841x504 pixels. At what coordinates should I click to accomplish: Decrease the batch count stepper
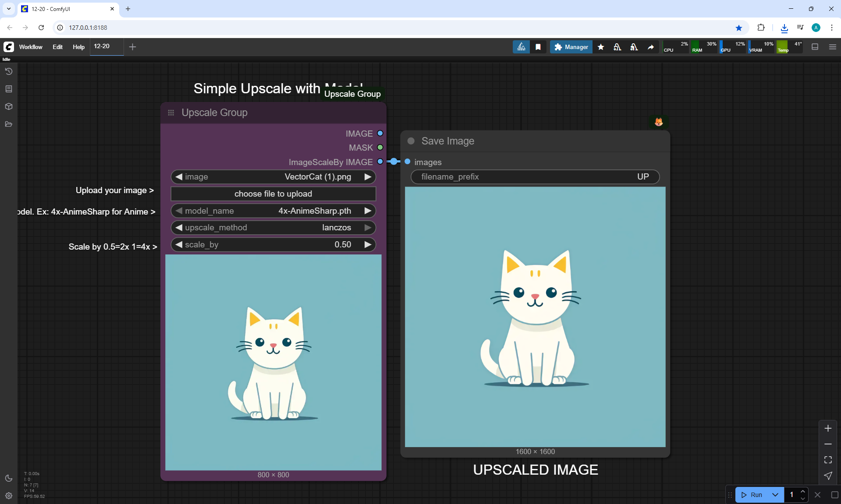pyautogui.click(x=803, y=498)
